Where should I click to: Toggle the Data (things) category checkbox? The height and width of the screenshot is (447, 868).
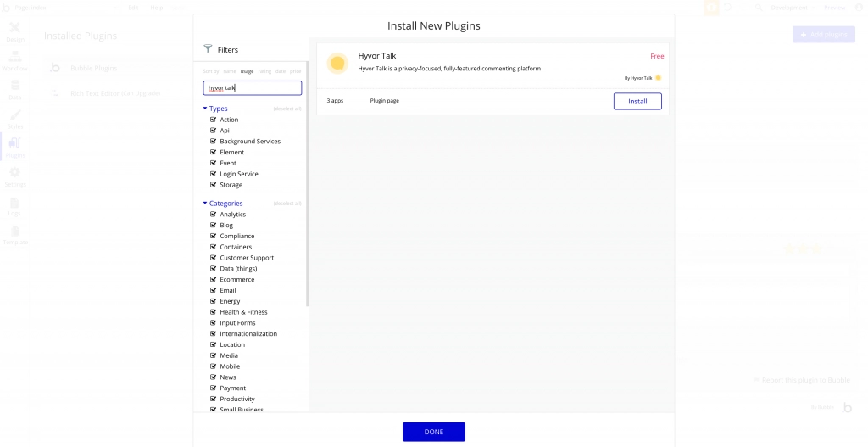(213, 268)
